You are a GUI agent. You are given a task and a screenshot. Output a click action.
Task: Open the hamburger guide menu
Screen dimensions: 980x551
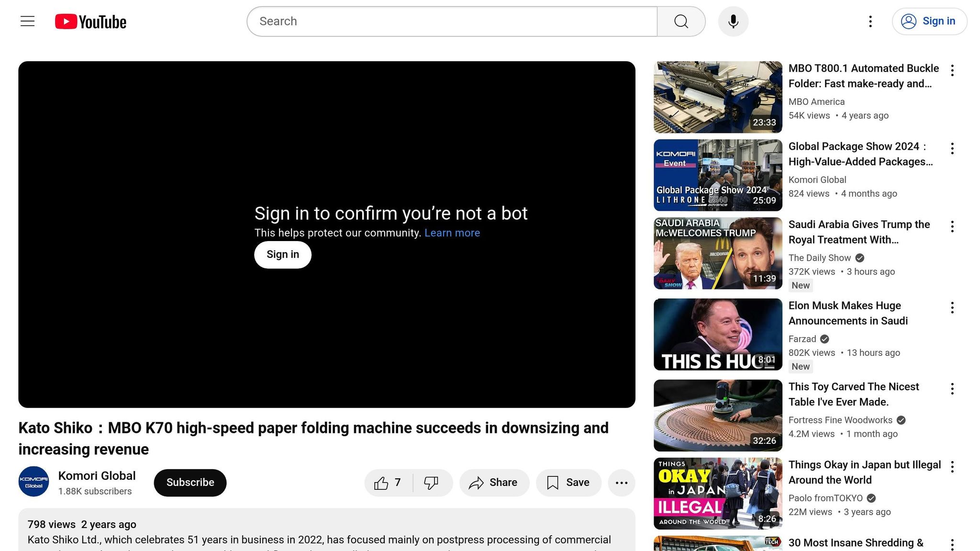(27, 21)
